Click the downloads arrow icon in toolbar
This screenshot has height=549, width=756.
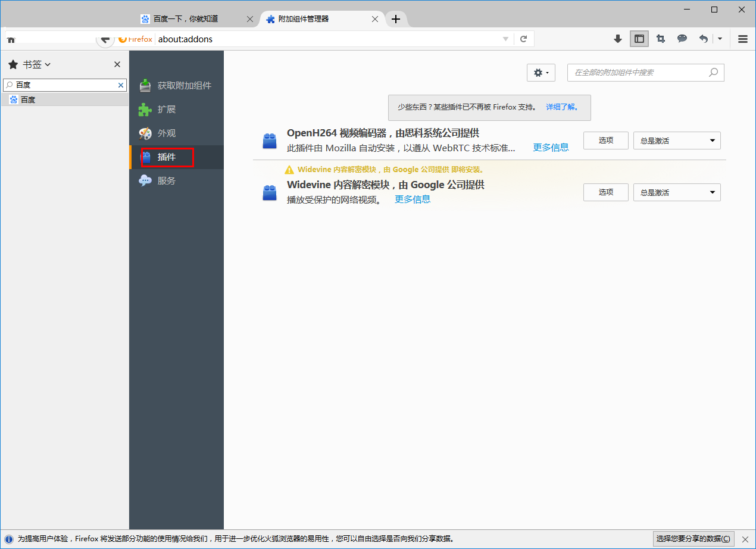coord(618,39)
